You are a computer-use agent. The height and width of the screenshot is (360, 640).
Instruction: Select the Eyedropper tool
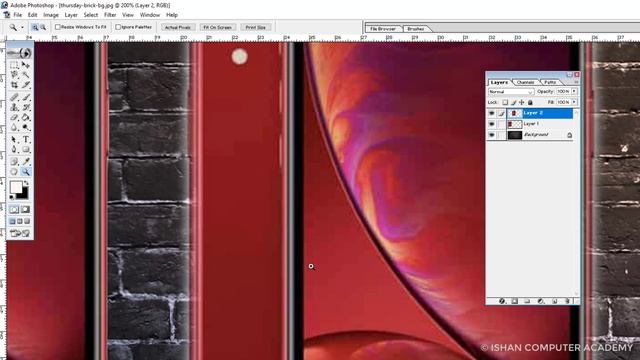[26, 161]
